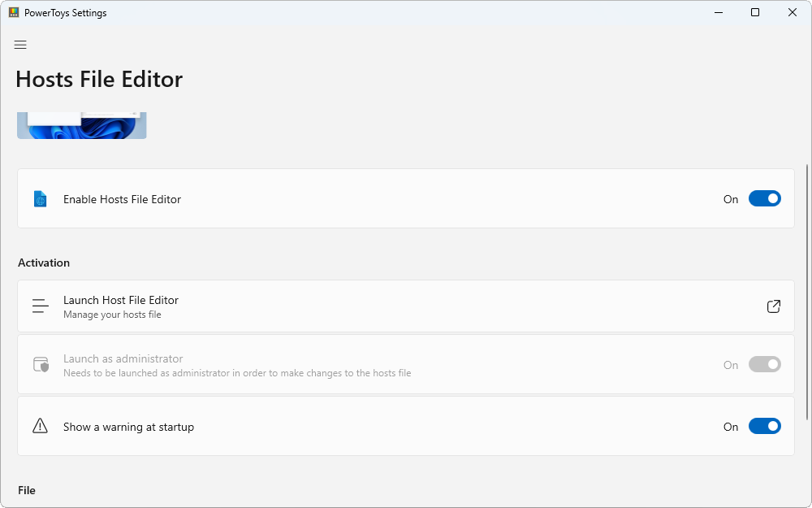Click the Show a warning at startup label

click(128, 427)
